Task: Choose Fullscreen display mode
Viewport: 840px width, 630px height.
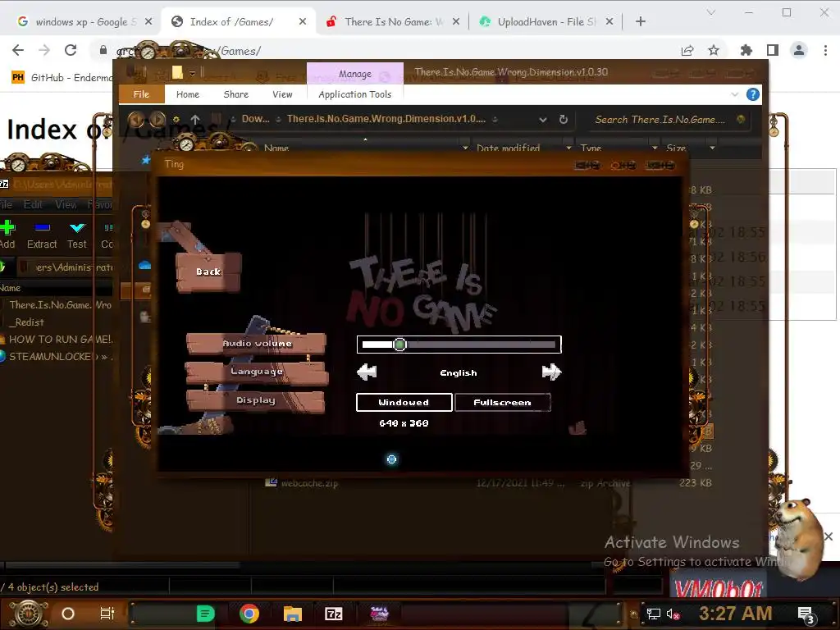Action: click(503, 402)
